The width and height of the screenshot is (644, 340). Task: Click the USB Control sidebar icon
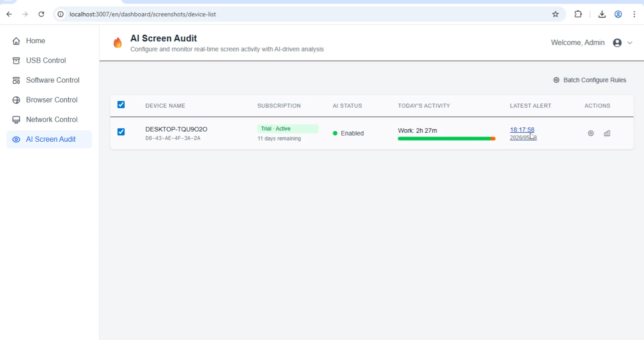16,61
